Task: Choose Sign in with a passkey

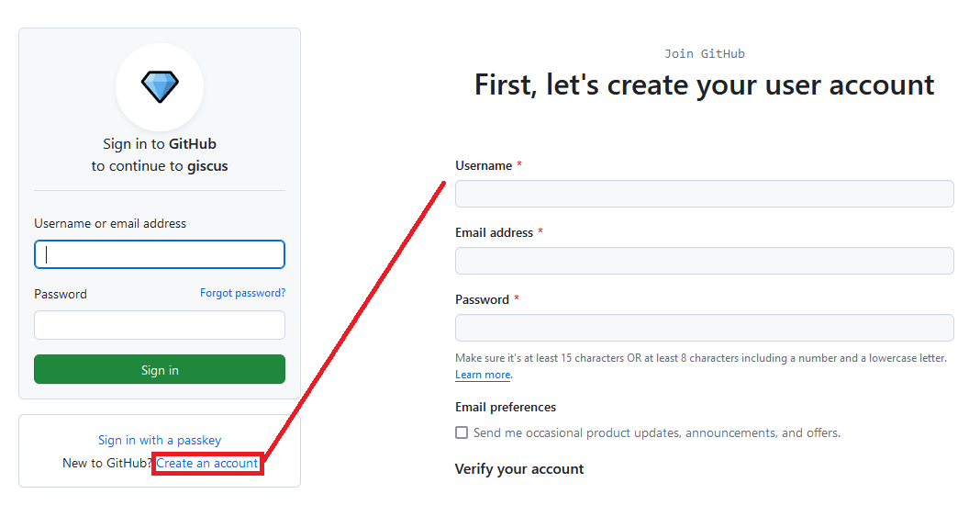Action: pyautogui.click(x=160, y=440)
